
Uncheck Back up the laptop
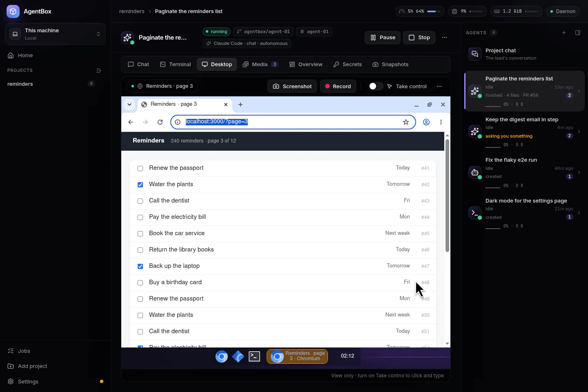(140, 266)
